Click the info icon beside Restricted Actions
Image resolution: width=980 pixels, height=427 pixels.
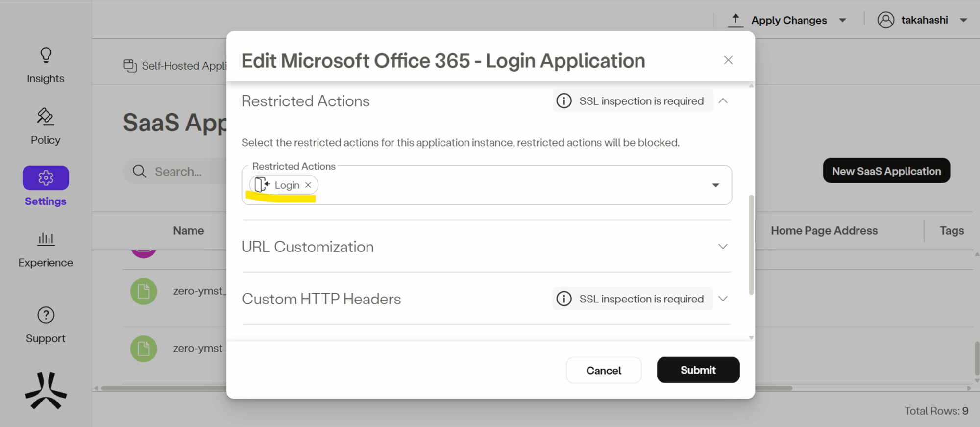point(564,101)
